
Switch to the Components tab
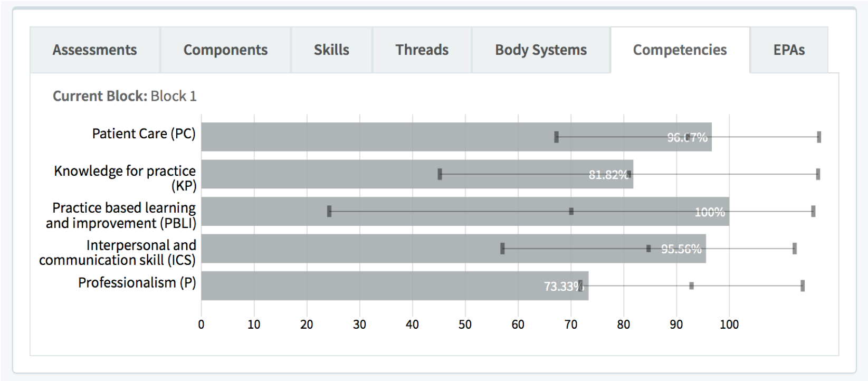225,50
